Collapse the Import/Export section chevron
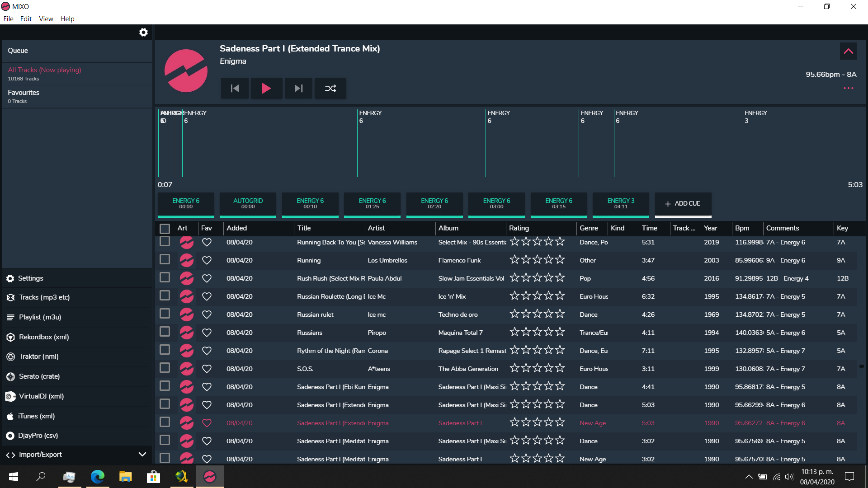Screen dimensions: 868x488 pos(142,455)
